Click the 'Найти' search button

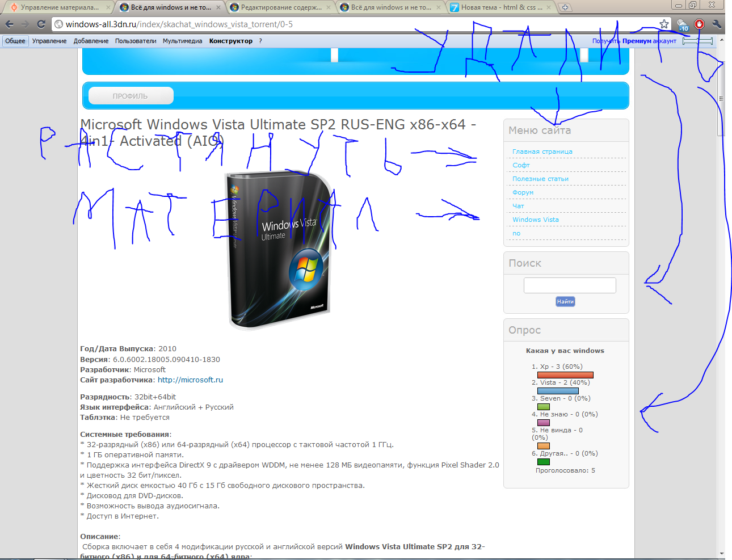click(565, 302)
